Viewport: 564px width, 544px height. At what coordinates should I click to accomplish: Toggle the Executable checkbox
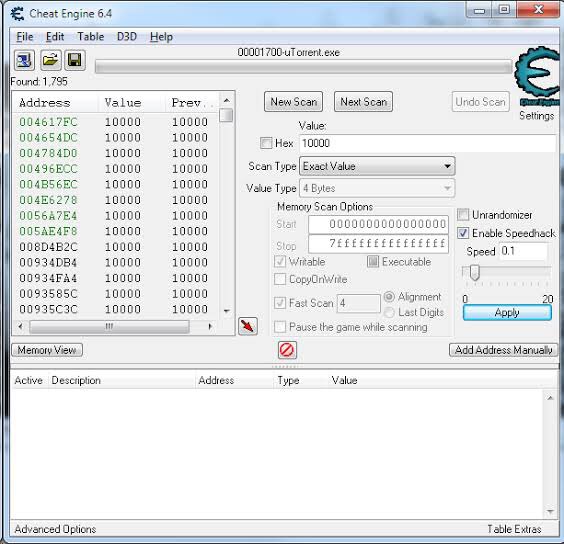pos(373,262)
